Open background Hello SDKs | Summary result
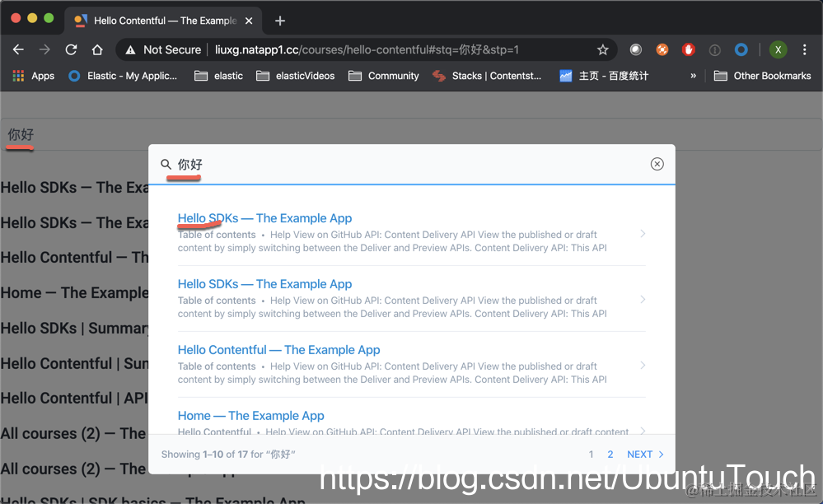This screenshot has width=823, height=504. (74, 329)
